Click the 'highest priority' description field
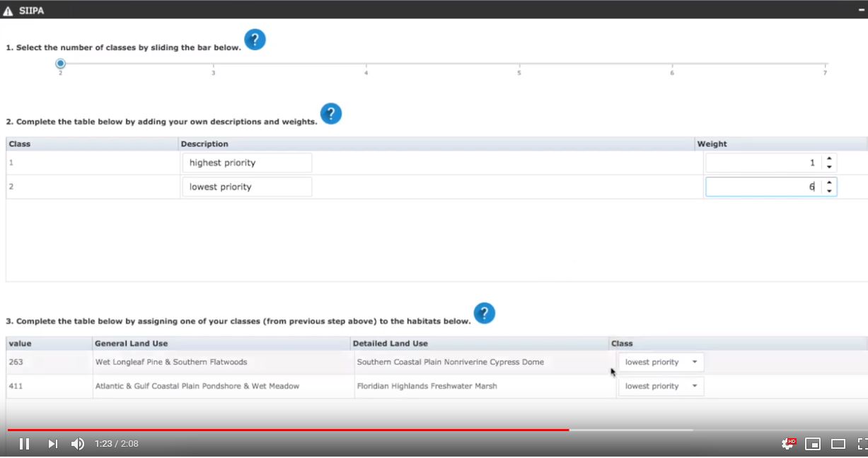868x458 pixels. [x=247, y=163]
